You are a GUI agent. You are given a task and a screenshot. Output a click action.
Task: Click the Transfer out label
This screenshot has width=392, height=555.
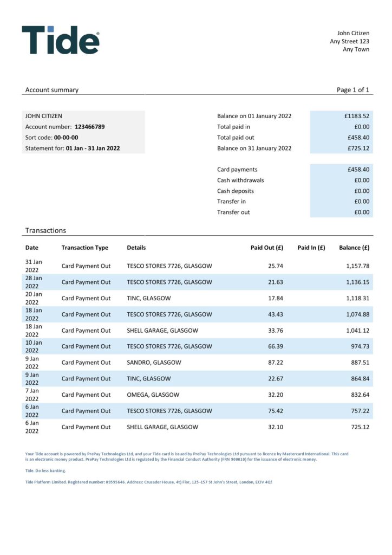click(x=233, y=212)
